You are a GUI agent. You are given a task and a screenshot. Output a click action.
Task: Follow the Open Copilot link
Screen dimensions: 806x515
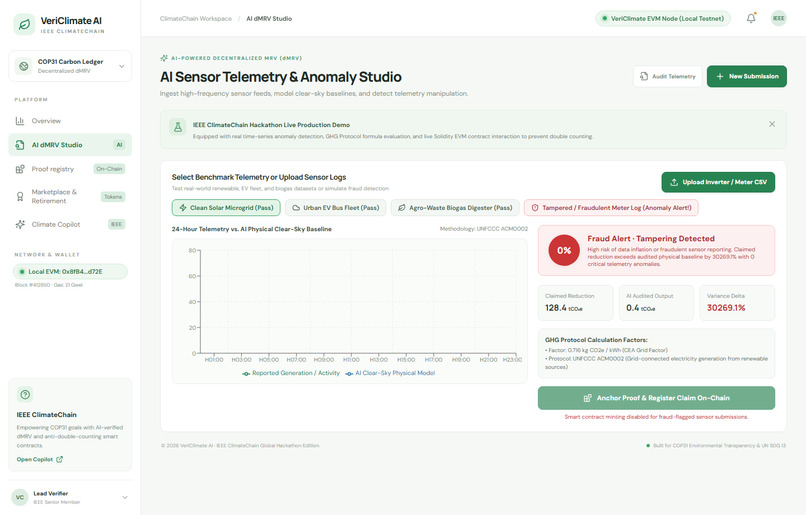pyautogui.click(x=40, y=459)
